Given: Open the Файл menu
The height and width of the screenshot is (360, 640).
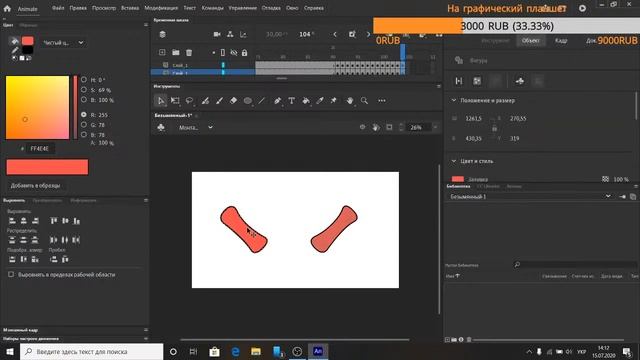Looking at the screenshot, I should pyautogui.click(x=58, y=8).
